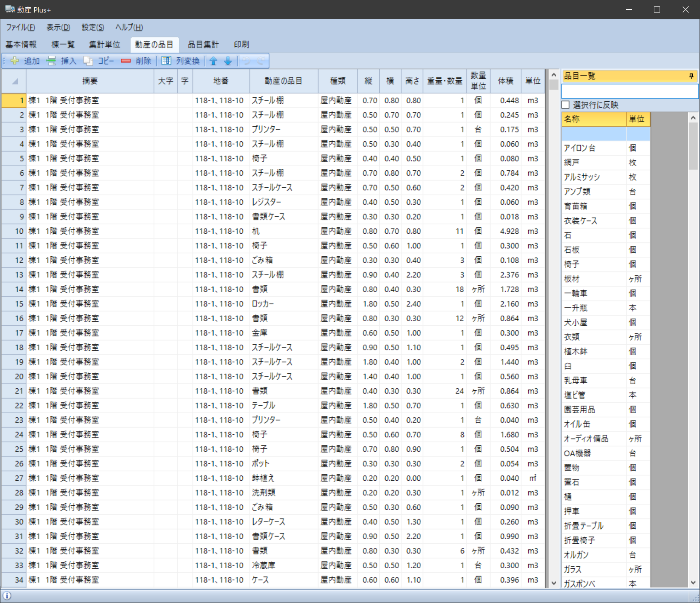Select OA機器 in item list

(x=594, y=453)
